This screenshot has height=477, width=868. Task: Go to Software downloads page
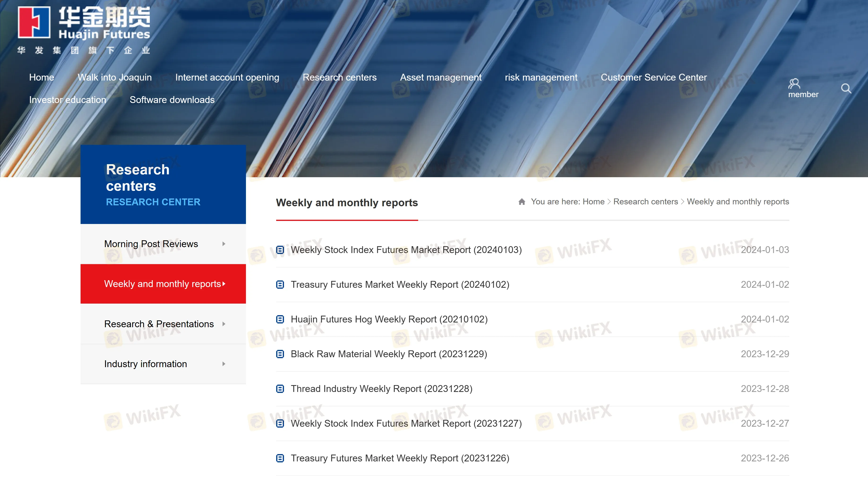pyautogui.click(x=172, y=100)
